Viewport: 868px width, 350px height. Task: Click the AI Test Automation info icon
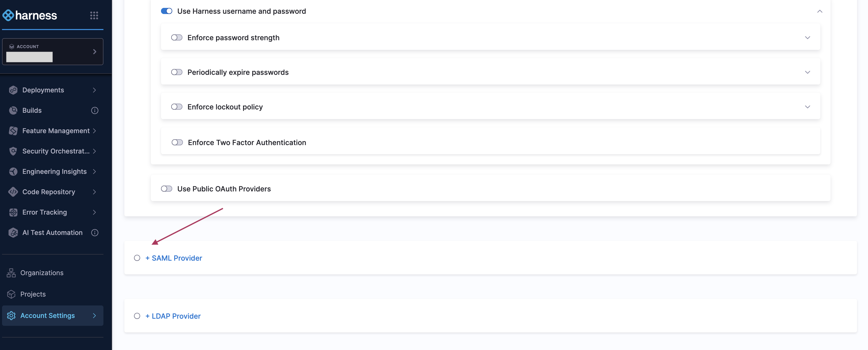[95, 233]
